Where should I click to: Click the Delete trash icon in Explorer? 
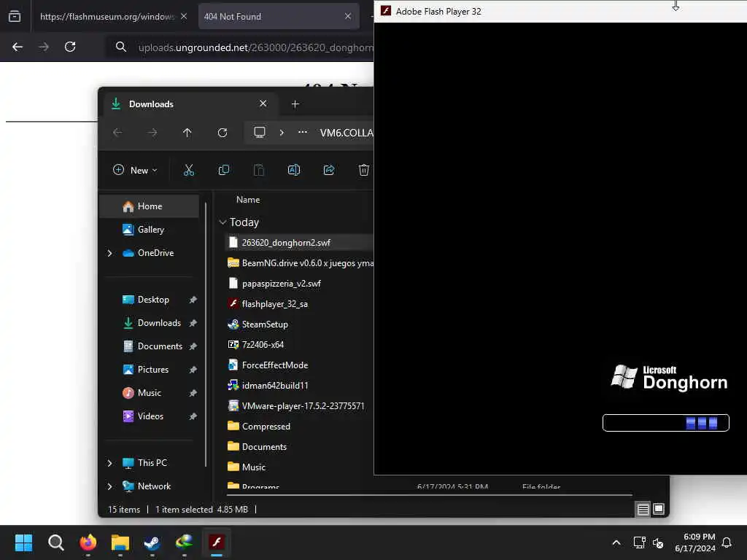pos(363,170)
